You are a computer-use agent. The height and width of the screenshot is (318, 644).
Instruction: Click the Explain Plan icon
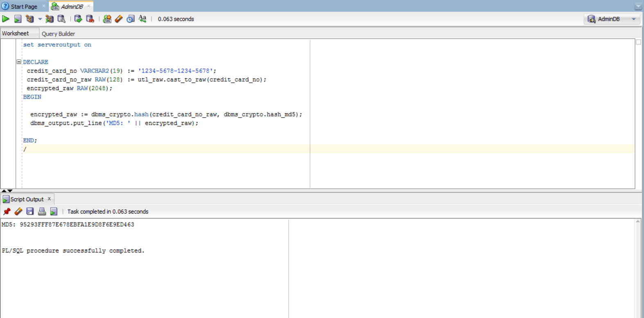click(x=30, y=19)
